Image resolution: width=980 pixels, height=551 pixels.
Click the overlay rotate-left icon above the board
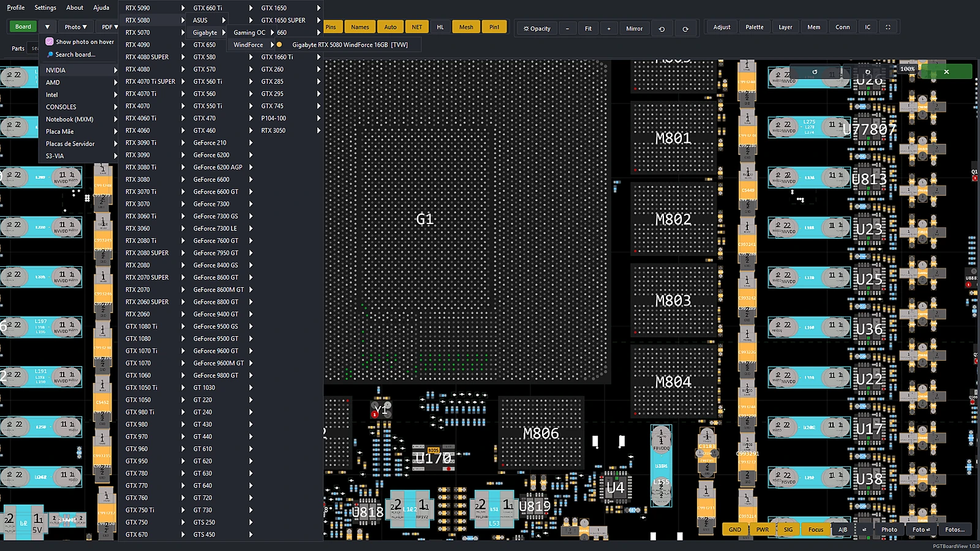[x=815, y=72]
